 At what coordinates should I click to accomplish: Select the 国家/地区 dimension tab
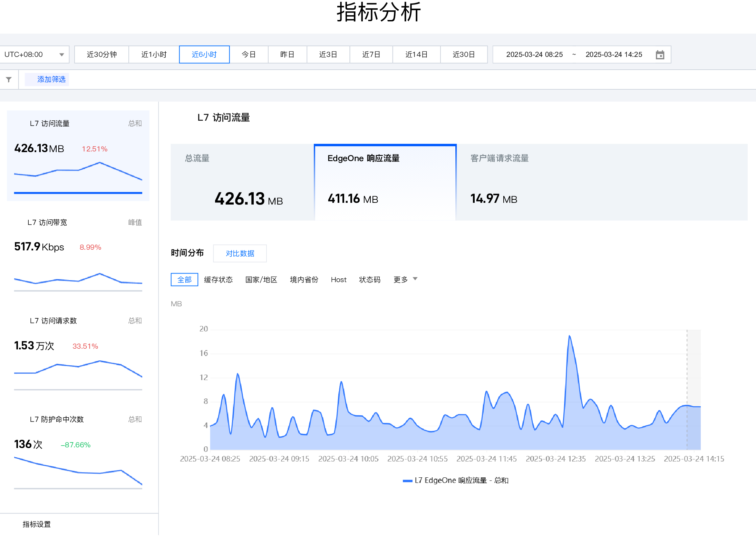click(x=261, y=279)
